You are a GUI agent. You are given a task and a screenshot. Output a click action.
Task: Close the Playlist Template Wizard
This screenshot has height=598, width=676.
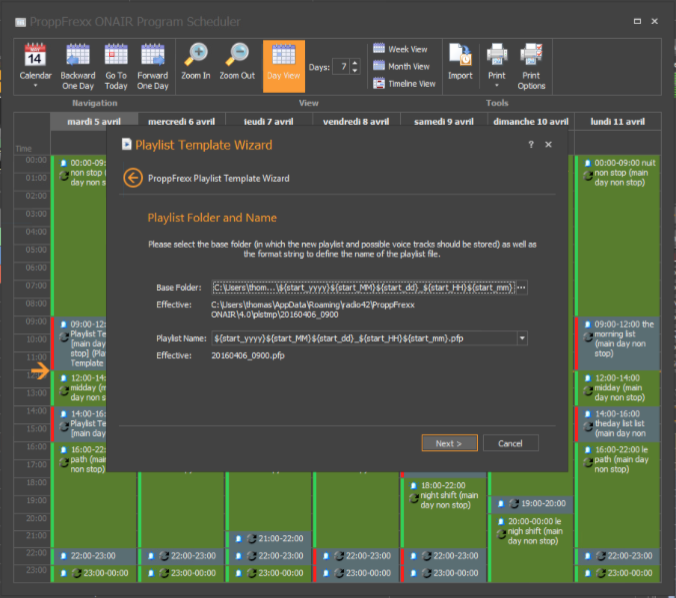click(x=548, y=144)
